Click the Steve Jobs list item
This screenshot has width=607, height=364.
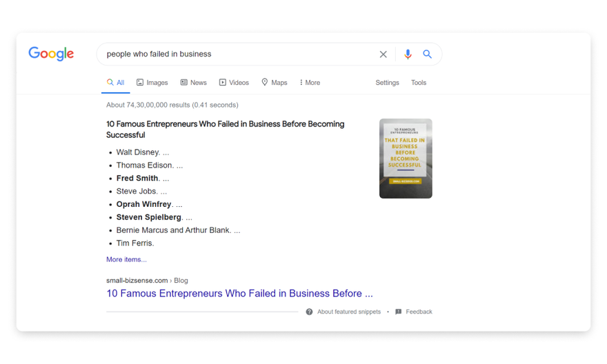(141, 191)
